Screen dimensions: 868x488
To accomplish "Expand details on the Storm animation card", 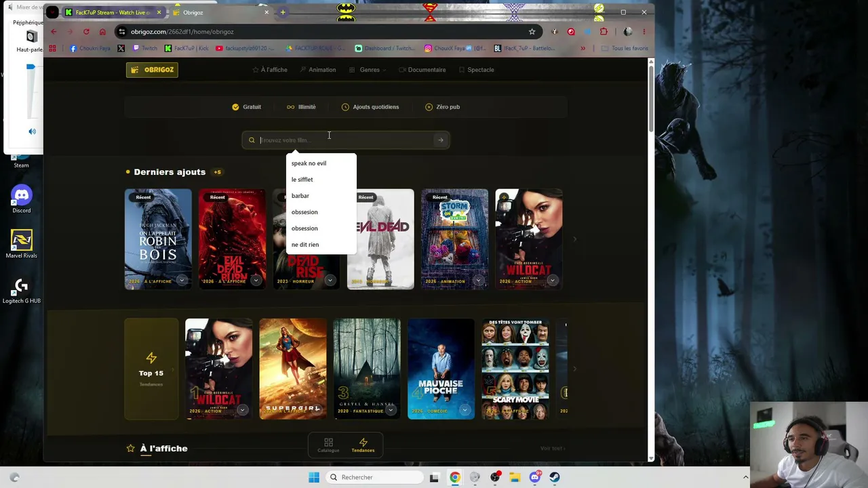I will (478, 280).
